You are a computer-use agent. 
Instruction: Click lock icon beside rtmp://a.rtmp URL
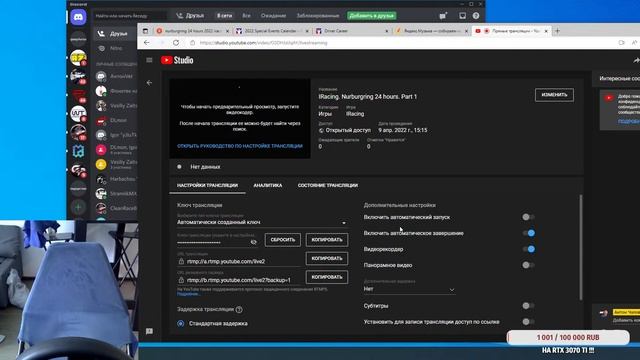181,261
